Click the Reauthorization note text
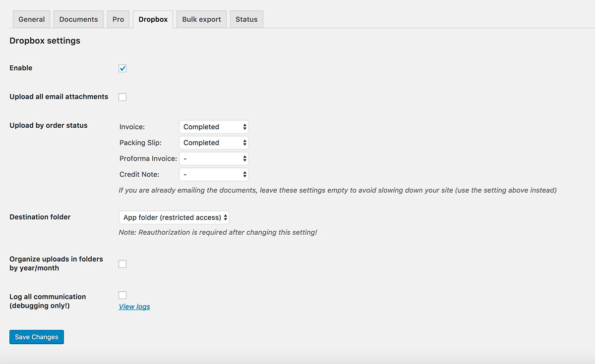 click(218, 232)
